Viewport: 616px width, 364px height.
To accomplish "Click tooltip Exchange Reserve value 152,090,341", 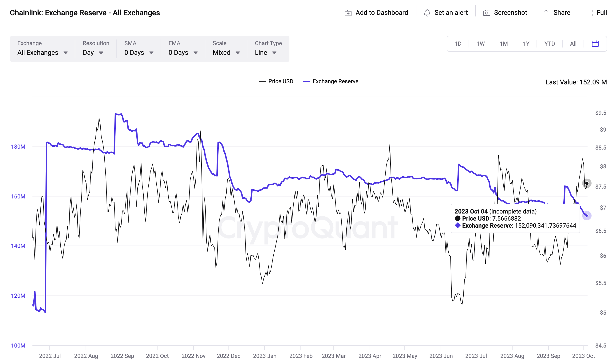I will coord(545,226).
